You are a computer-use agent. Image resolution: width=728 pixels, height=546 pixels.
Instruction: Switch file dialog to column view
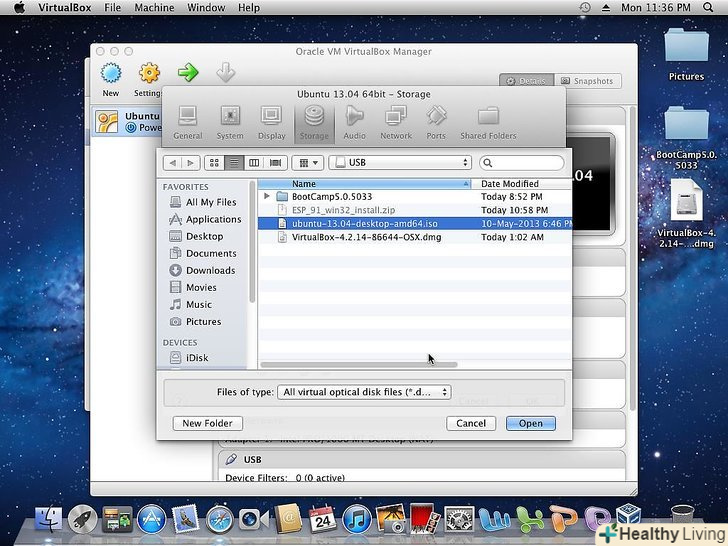[254, 162]
